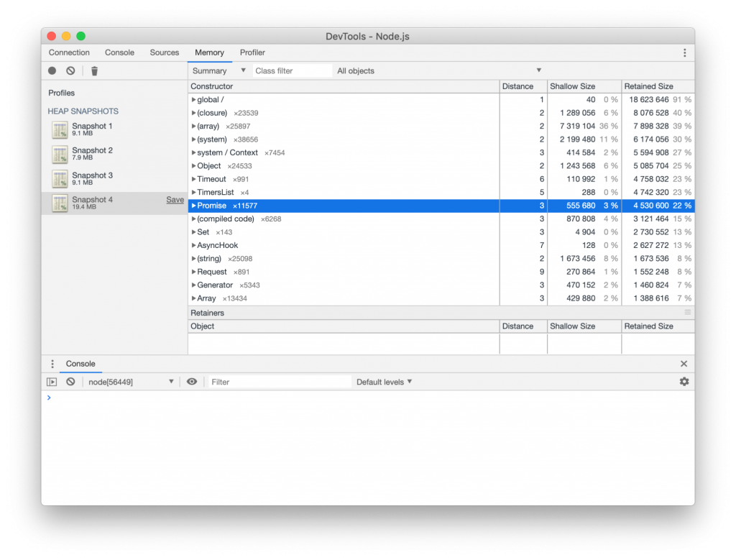The image size is (736, 560).
Task: Switch to the Sources tab
Action: pyautogui.click(x=165, y=52)
